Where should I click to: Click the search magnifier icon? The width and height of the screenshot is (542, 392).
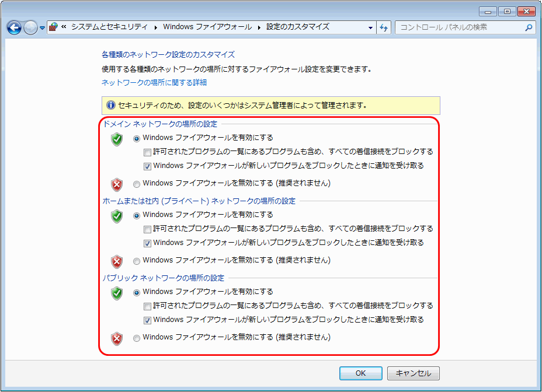coord(527,27)
